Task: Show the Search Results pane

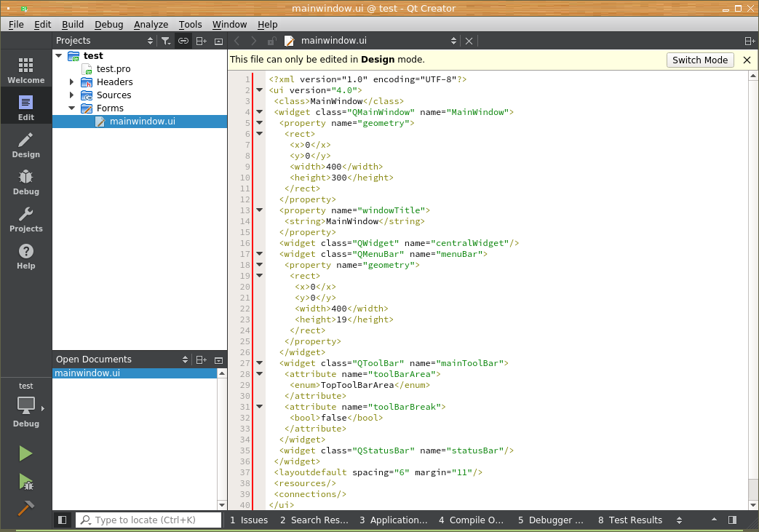Action: tap(314, 520)
